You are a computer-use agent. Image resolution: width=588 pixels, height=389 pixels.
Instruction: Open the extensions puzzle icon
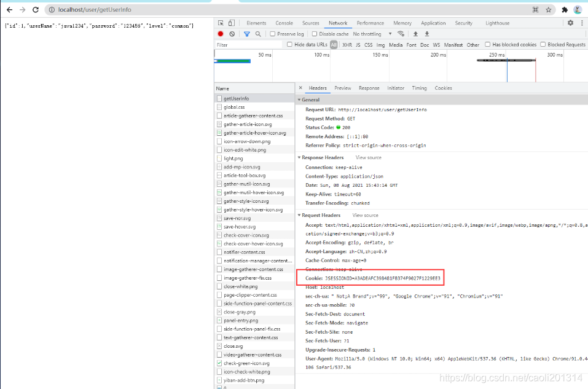point(565,10)
